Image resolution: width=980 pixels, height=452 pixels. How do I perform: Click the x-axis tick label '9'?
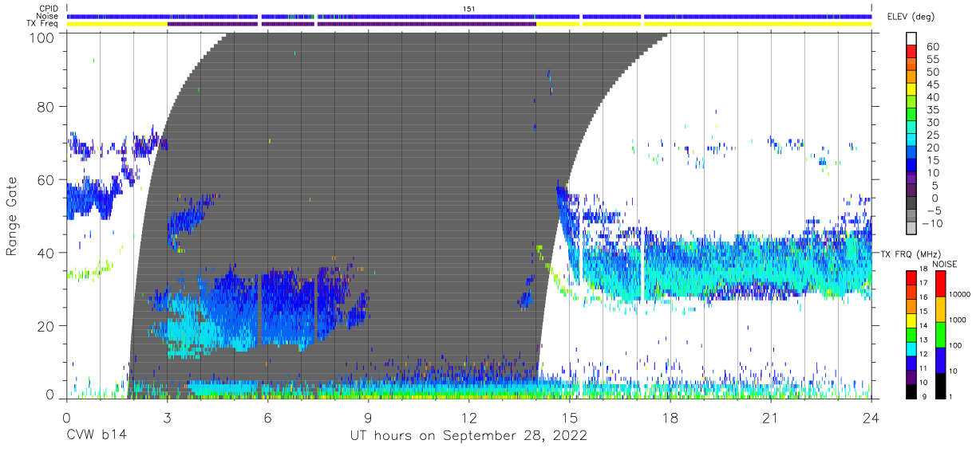click(369, 418)
